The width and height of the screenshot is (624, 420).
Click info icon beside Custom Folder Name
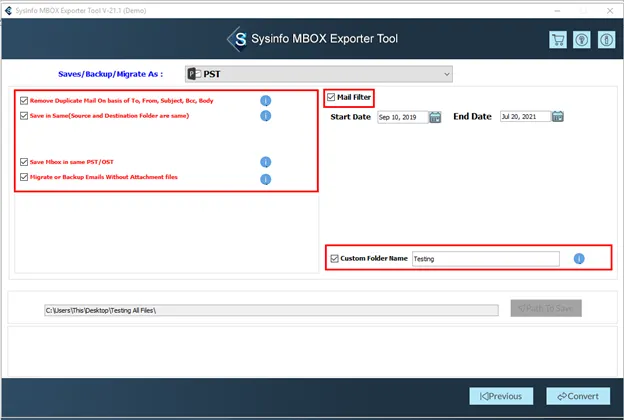tap(579, 259)
